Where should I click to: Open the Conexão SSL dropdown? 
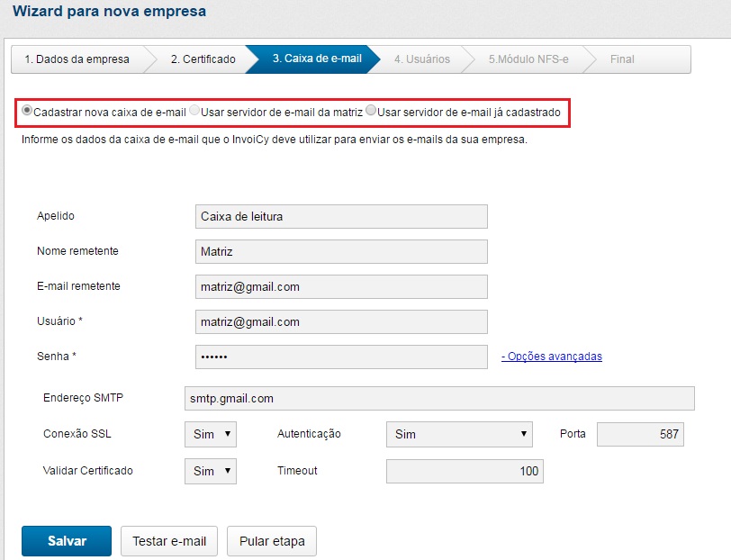click(210, 434)
